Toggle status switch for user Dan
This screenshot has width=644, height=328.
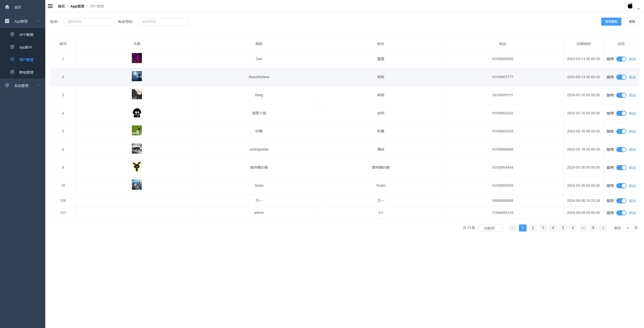(621, 59)
